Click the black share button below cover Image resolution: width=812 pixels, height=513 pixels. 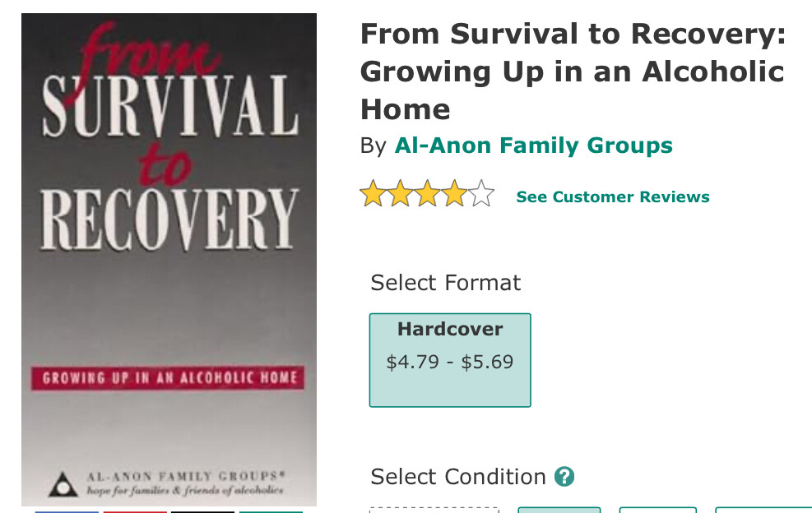(x=202, y=511)
